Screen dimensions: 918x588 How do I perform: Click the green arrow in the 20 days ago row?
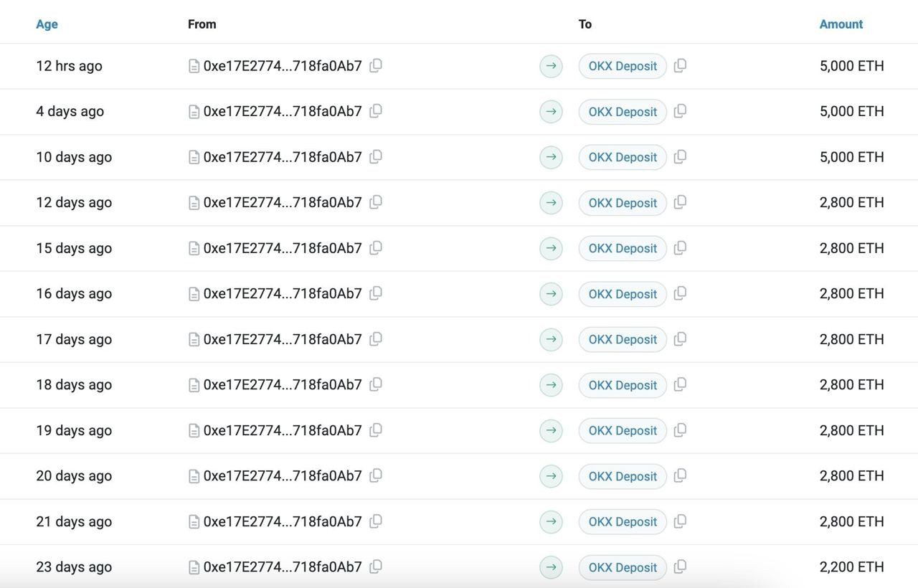[x=551, y=475]
